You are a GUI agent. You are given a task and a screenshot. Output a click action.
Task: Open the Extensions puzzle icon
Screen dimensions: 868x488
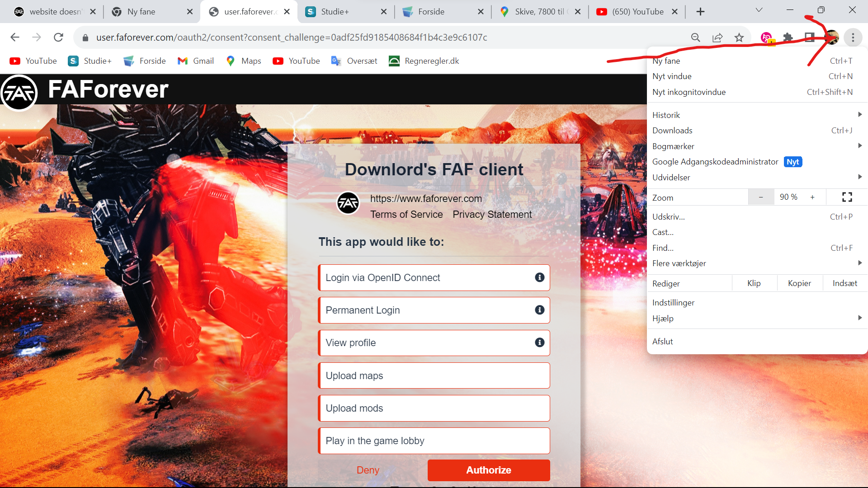pos(788,38)
